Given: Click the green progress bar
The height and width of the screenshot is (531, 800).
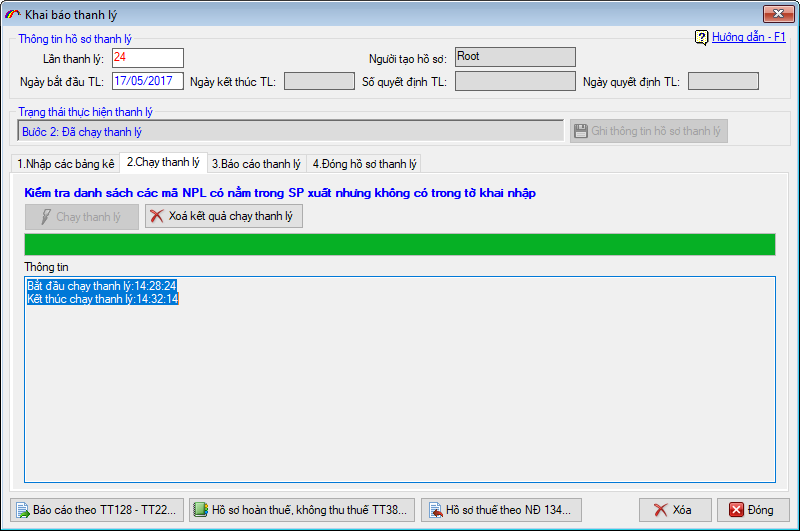Looking at the screenshot, I should 400,244.
